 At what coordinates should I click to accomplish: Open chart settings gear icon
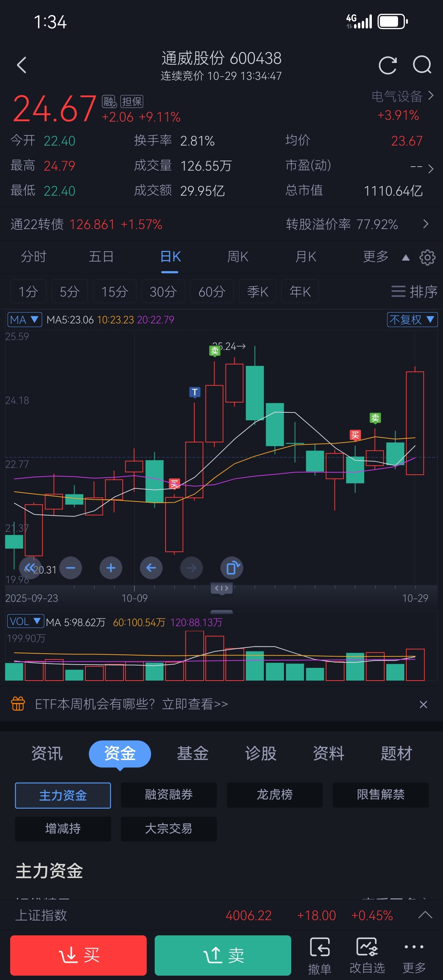click(427, 258)
